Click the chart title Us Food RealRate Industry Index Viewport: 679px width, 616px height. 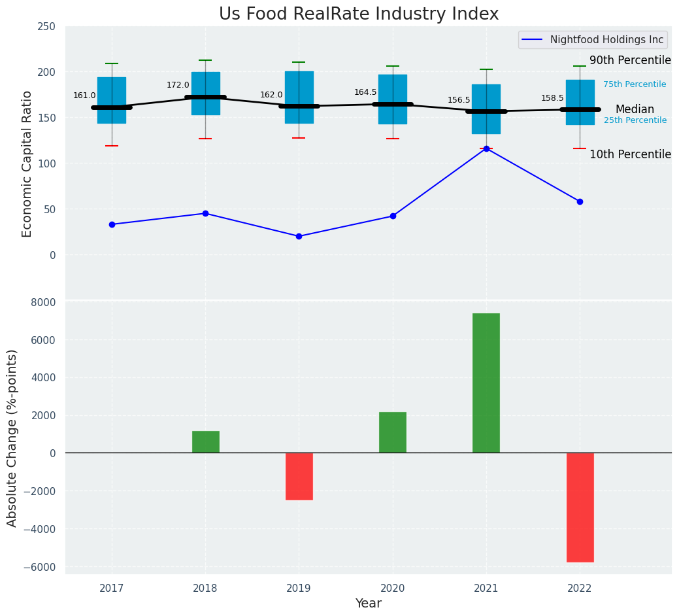point(358,14)
